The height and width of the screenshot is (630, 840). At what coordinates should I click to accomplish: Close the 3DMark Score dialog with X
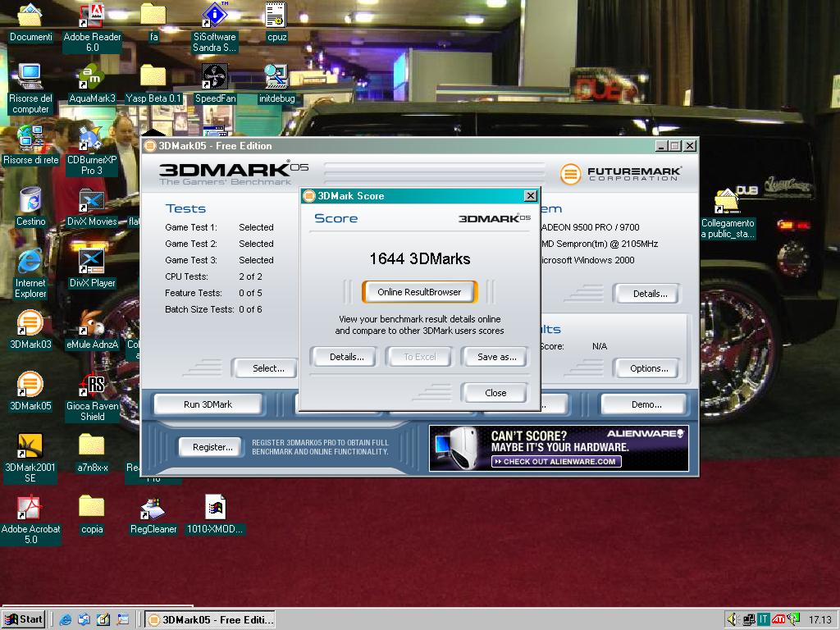click(531, 195)
